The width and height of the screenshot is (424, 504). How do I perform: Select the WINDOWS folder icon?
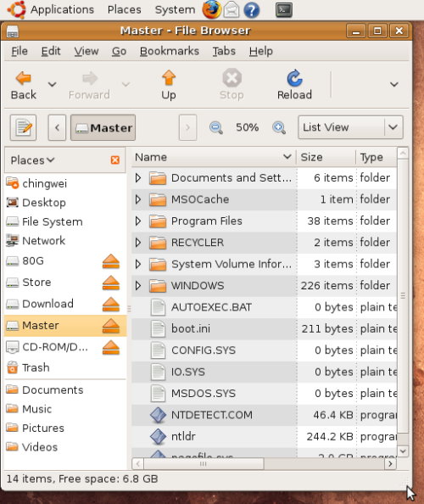point(158,285)
